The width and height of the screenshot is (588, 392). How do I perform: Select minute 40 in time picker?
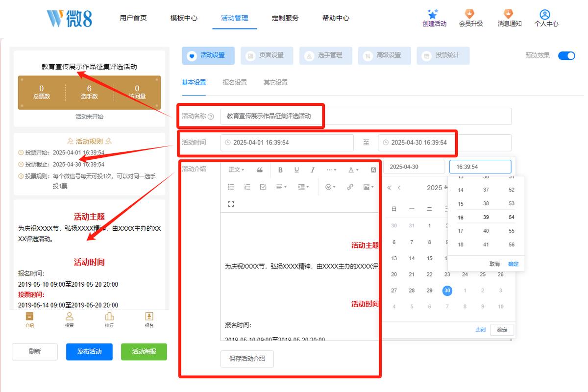486,231
